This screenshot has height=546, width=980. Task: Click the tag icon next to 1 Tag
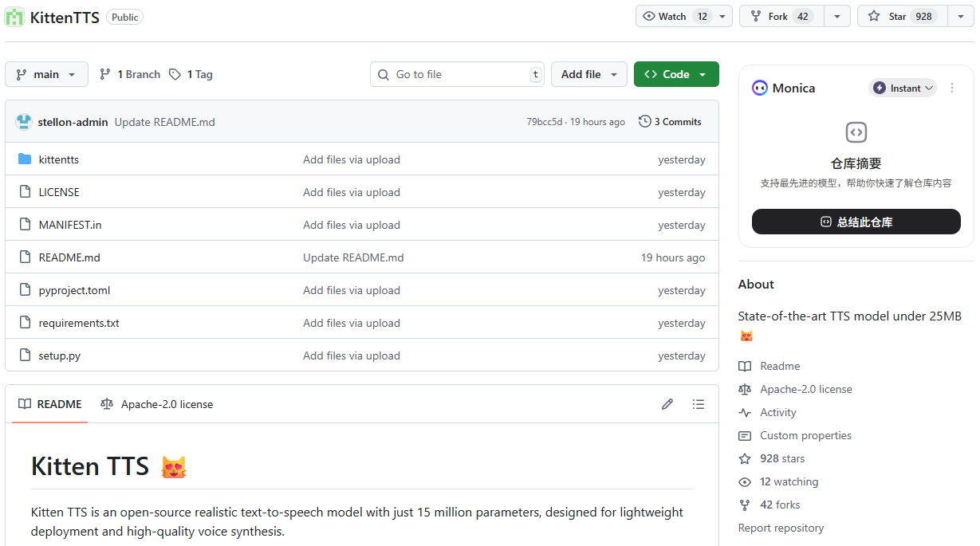coord(175,74)
